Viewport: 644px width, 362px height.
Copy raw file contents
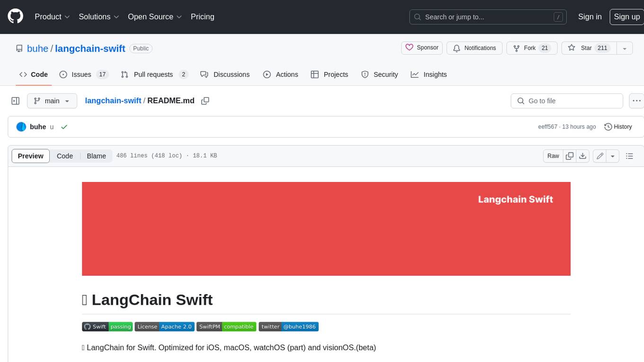coord(570,156)
